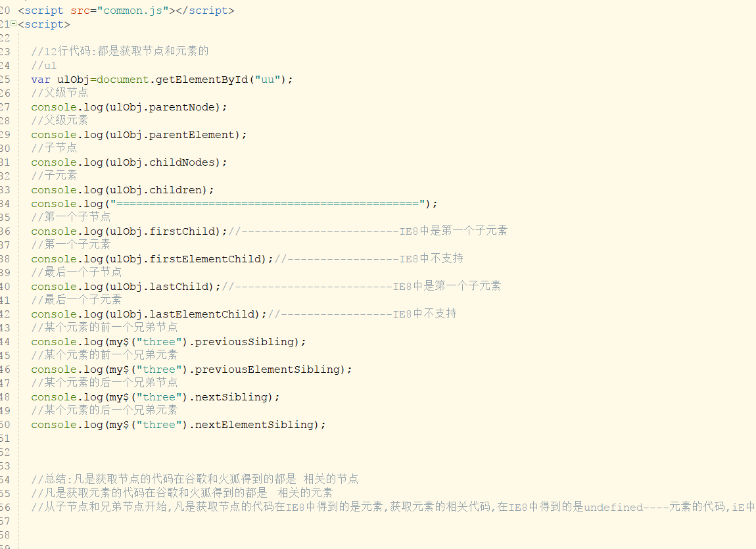Click the "//第一个子节点" comment
Viewport: 756px width, 549px height.
[x=71, y=216]
